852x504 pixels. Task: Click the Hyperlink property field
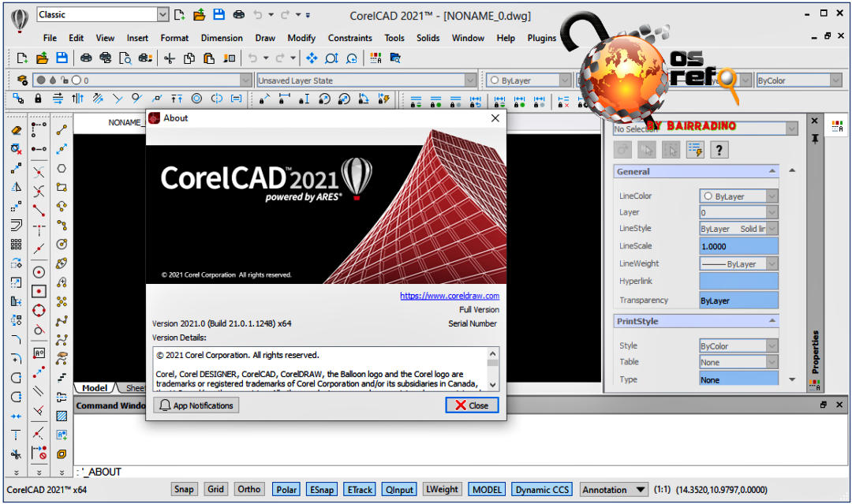pos(738,281)
